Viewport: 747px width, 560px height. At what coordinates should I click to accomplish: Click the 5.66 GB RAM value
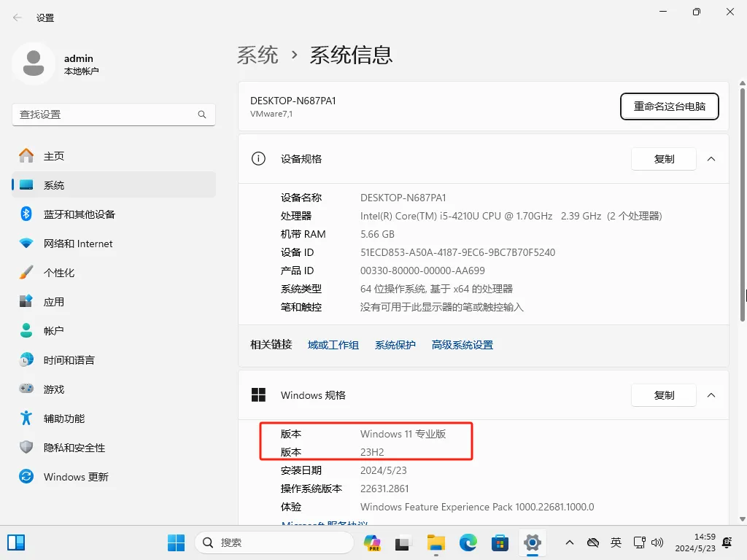point(377,234)
